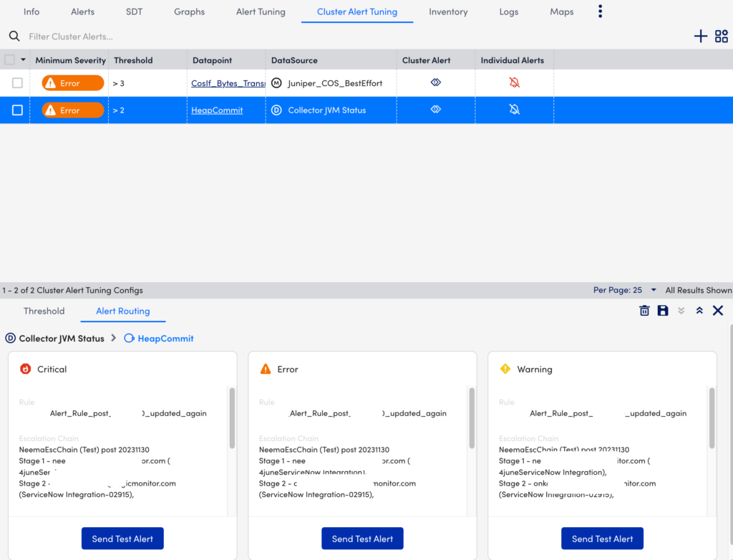Click the delete trash icon in Alert Routing panel
This screenshot has width=733, height=560.
pos(644,311)
